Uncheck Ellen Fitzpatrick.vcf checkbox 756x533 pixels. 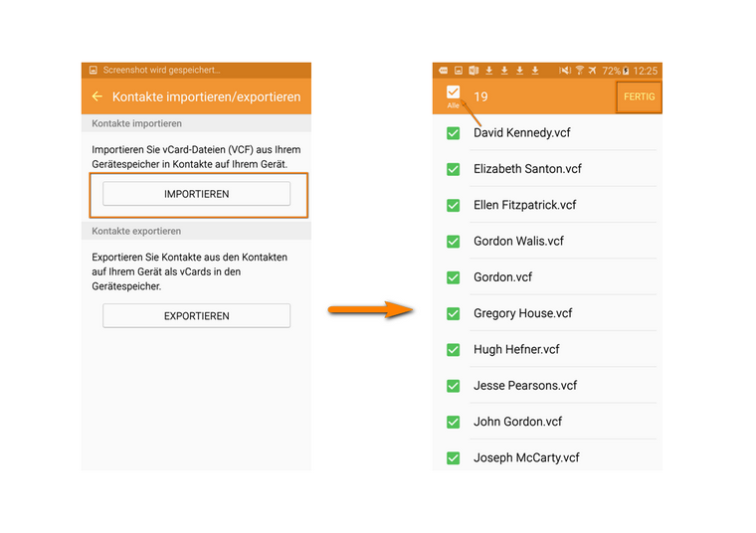[x=454, y=205]
